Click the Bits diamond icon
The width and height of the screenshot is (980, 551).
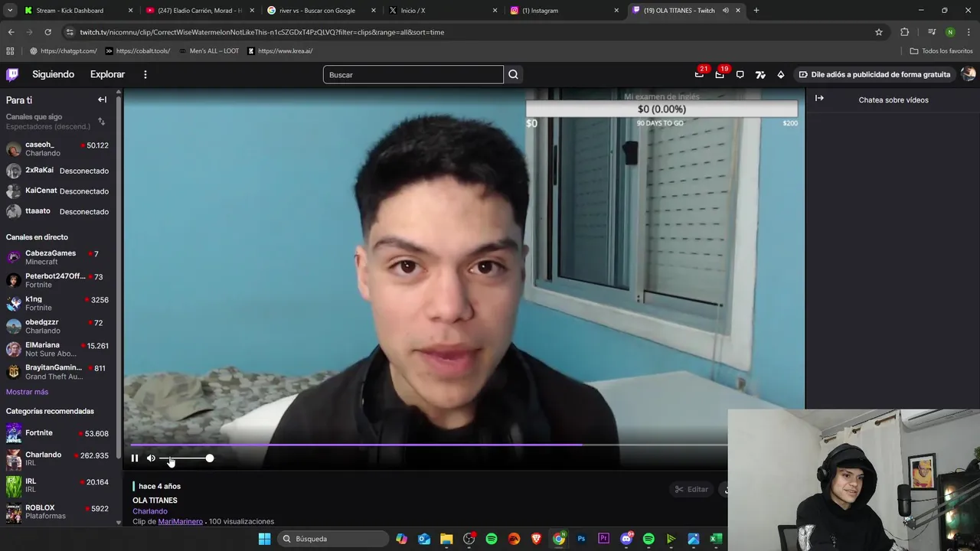(x=780, y=74)
